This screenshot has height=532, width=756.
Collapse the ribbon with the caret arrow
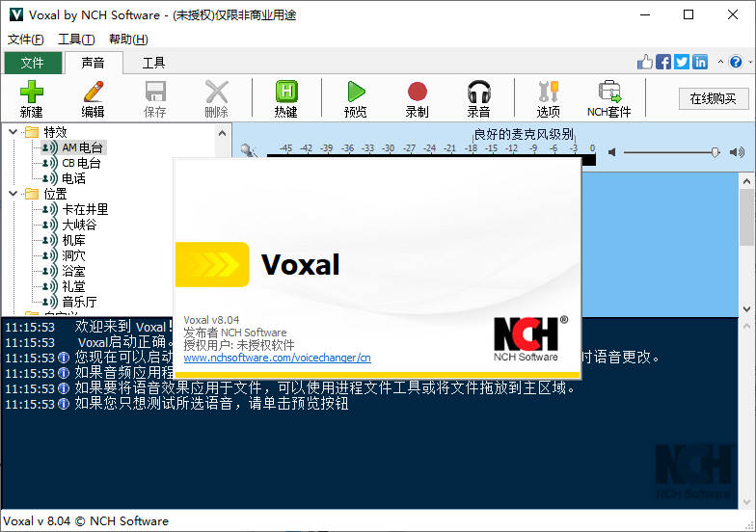click(720, 62)
